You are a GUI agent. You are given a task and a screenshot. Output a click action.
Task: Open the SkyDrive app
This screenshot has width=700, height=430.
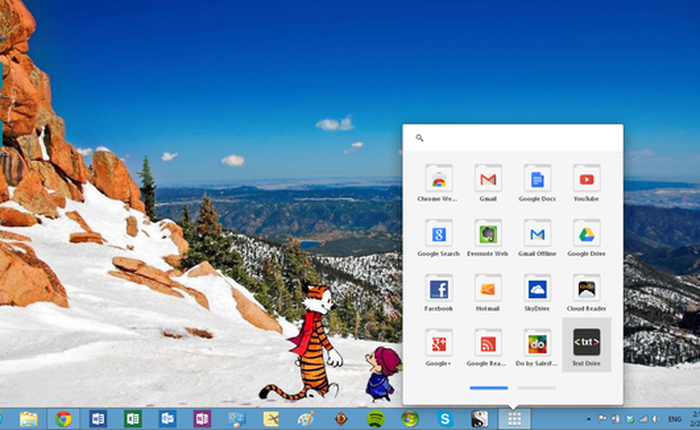pyautogui.click(x=537, y=293)
